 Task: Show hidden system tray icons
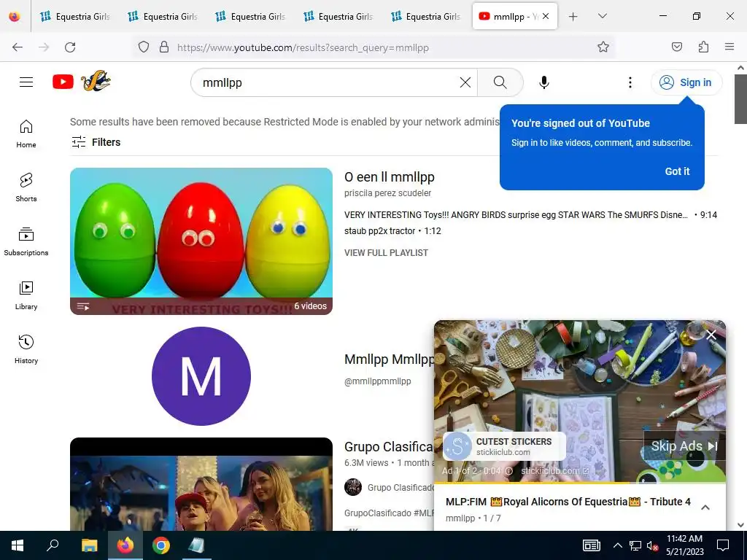tap(617, 545)
